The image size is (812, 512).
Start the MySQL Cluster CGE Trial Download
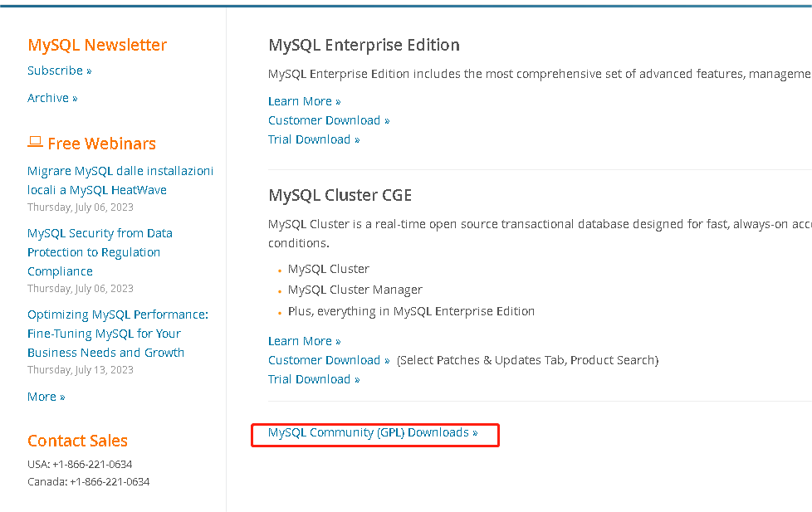click(x=309, y=378)
